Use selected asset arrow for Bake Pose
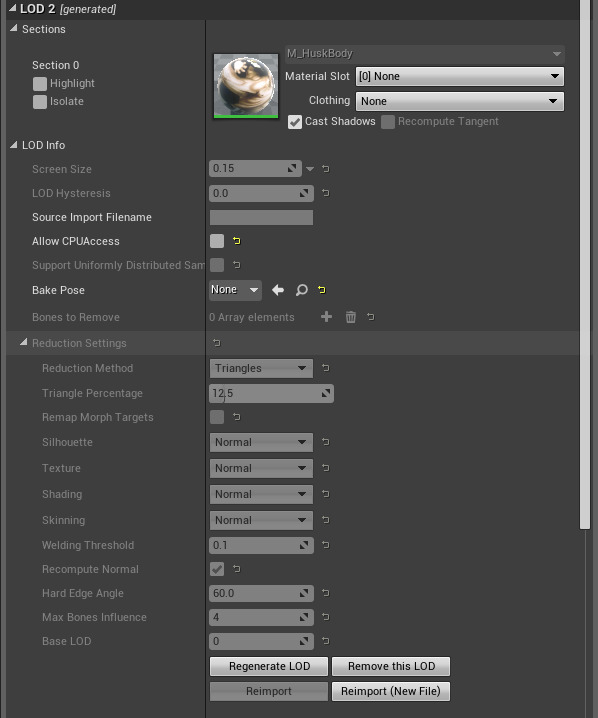The height and width of the screenshot is (718, 598). coord(277,290)
